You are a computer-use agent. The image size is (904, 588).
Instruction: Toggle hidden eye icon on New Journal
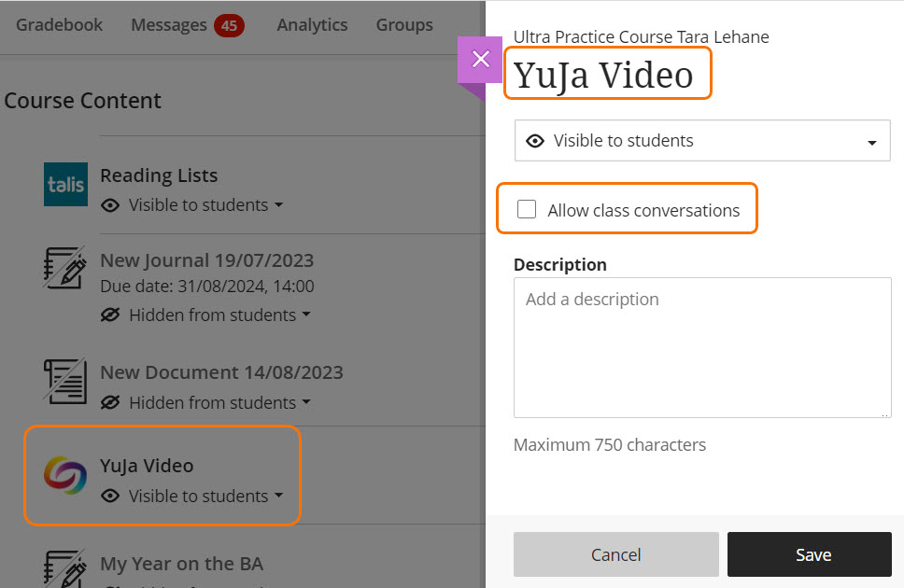click(110, 315)
